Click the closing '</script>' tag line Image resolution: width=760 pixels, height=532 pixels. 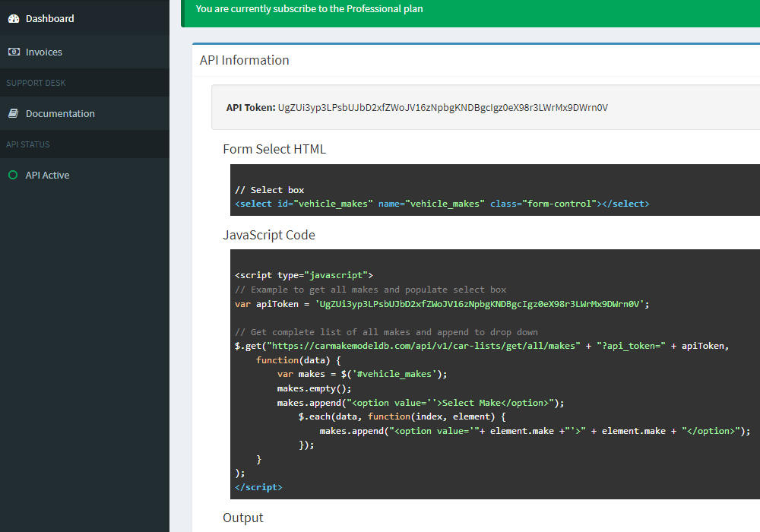pyautogui.click(x=258, y=487)
